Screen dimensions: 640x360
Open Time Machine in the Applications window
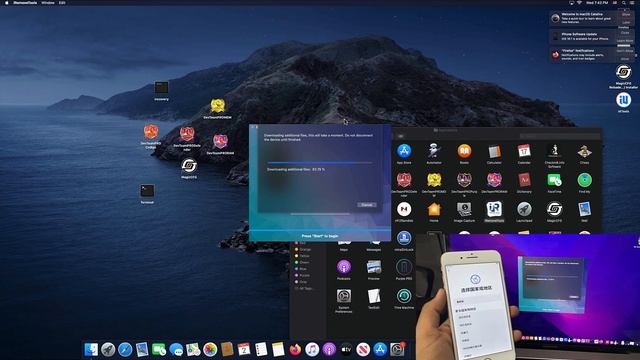point(404,296)
